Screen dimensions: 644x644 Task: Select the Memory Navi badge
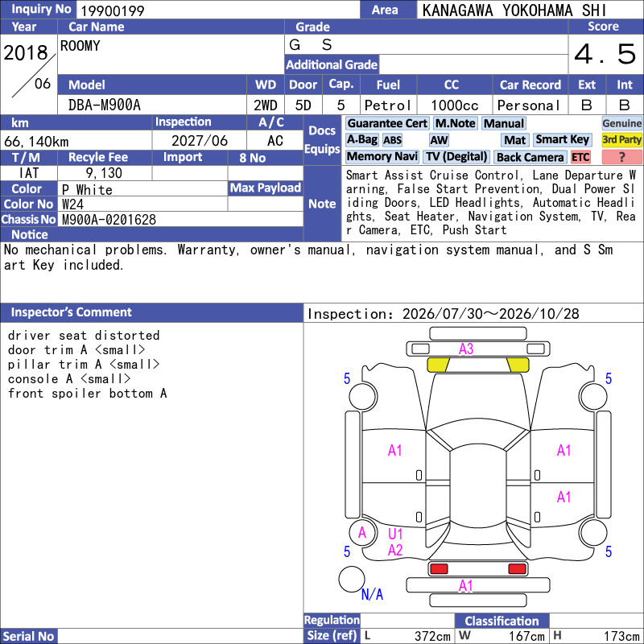(382, 157)
